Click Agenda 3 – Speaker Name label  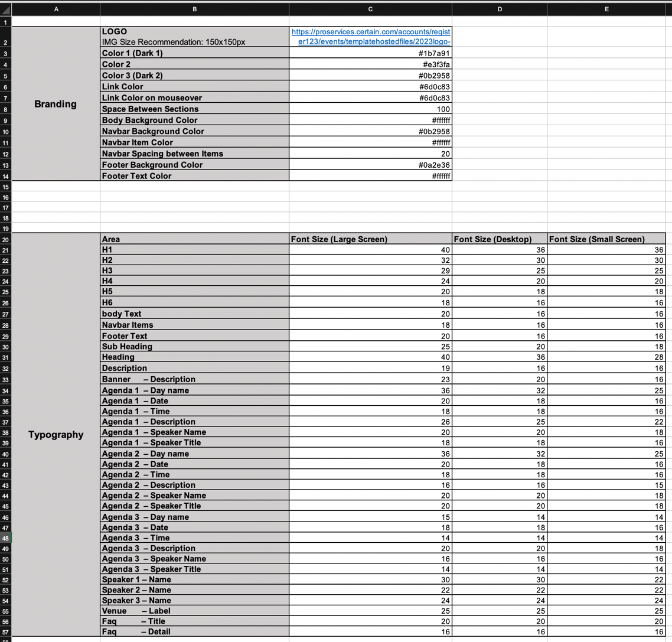pyautogui.click(x=194, y=559)
